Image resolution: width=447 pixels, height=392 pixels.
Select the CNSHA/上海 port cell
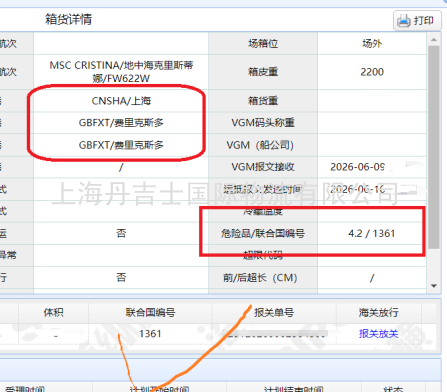click(121, 101)
